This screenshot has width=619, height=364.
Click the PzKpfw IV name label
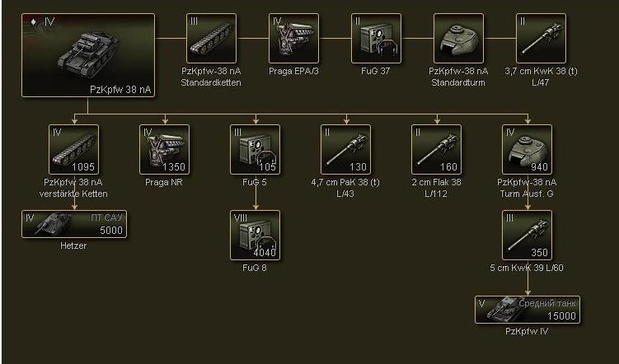pos(527,331)
